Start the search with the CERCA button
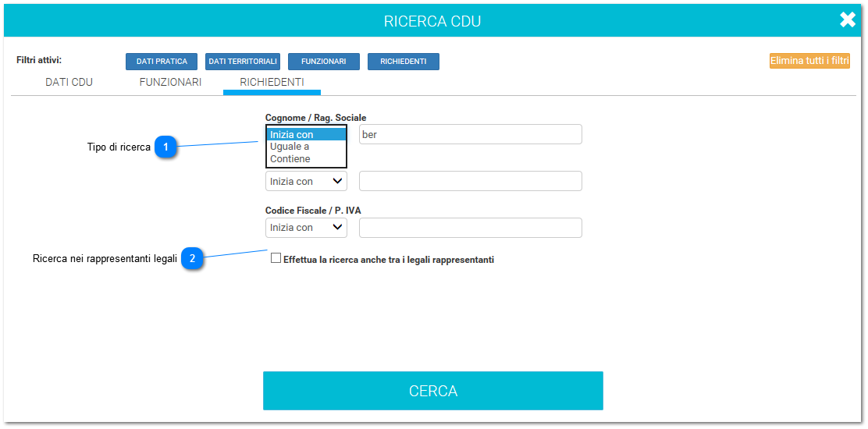The image size is (868, 429). click(433, 391)
